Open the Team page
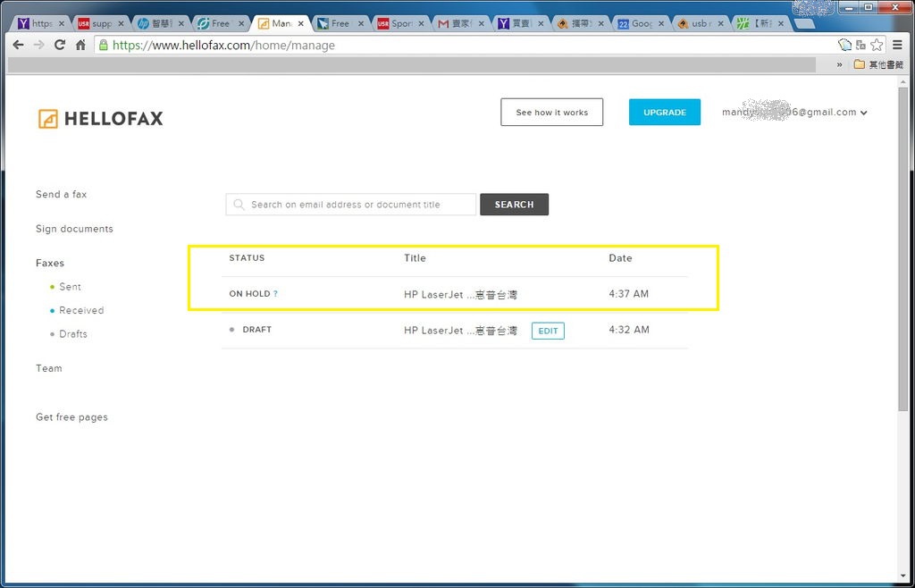 point(49,368)
